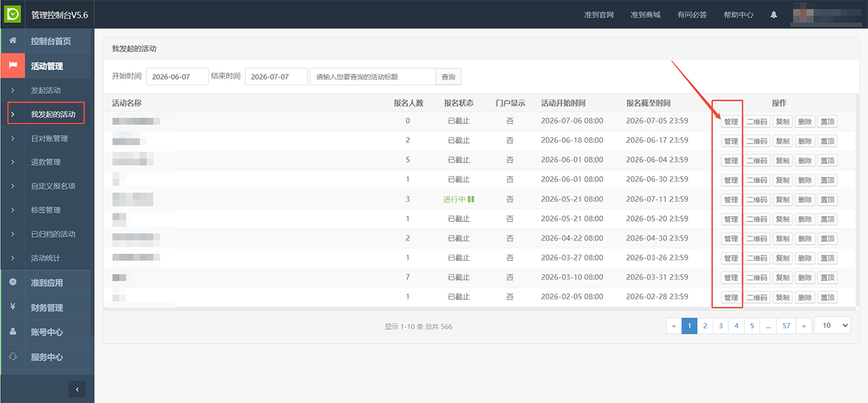Click the user icon beside 账号中心
Image resolution: width=868 pixels, height=403 pixels.
tap(13, 332)
